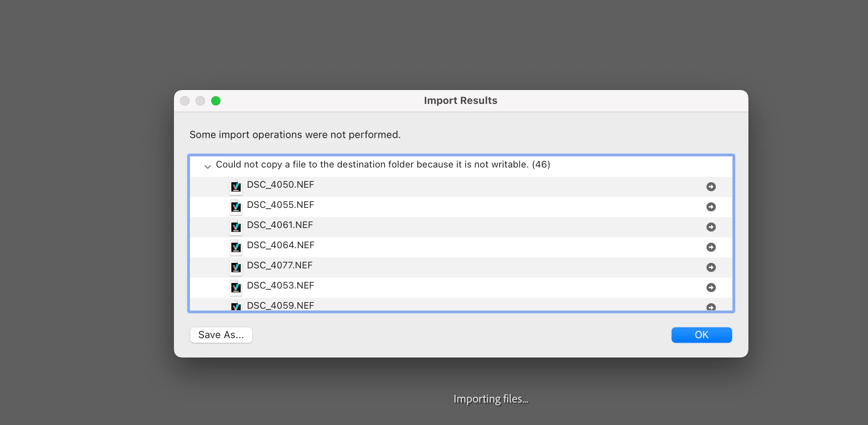This screenshot has height=425, width=868.
Task: Click the NEF file icon for DSC_4064
Action: 236,247
